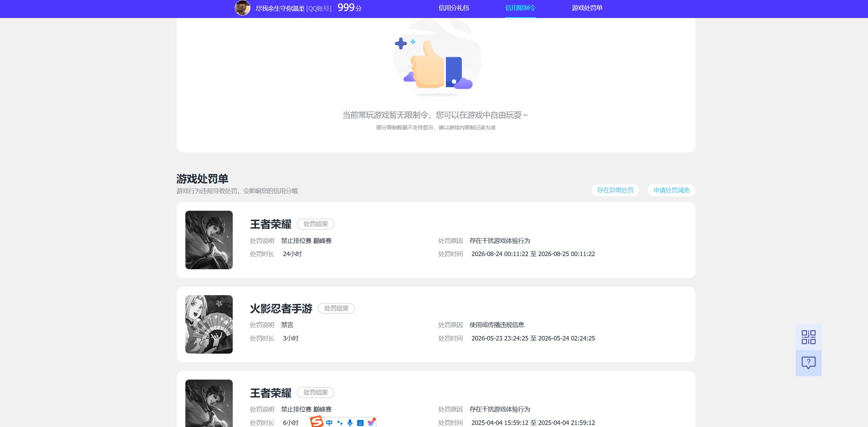
Task: Switch to 信用分礼包 tab
Action: tap(454, 8)
